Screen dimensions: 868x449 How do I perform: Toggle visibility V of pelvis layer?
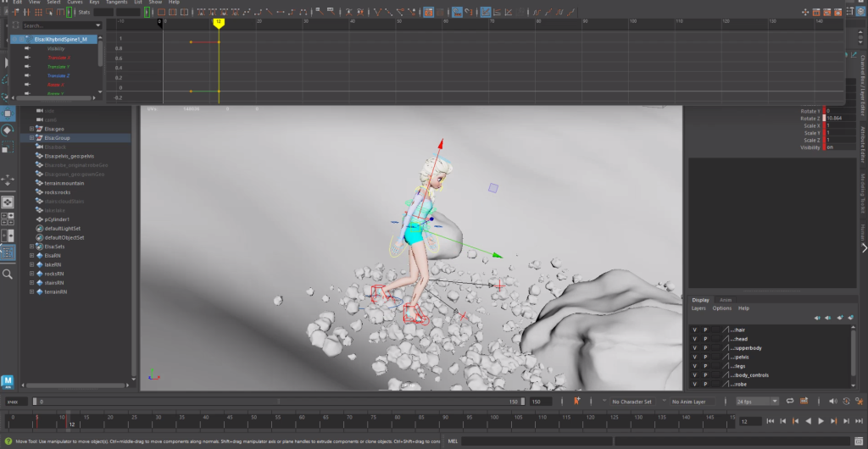tap(695, 358)
